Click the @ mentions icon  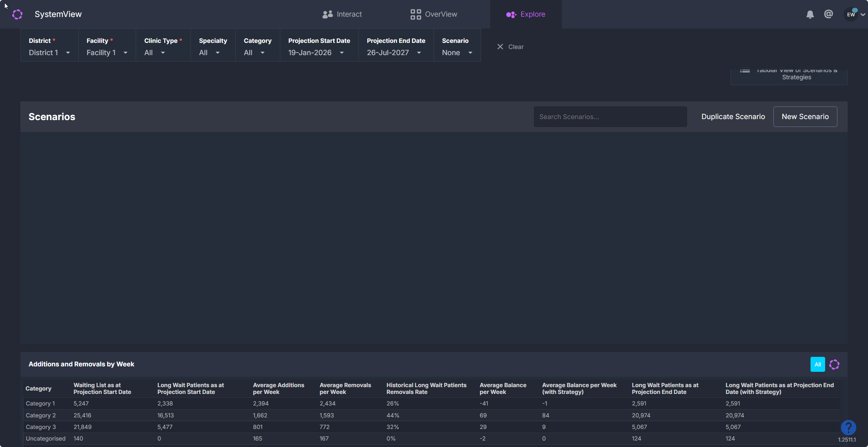point(829,14)
